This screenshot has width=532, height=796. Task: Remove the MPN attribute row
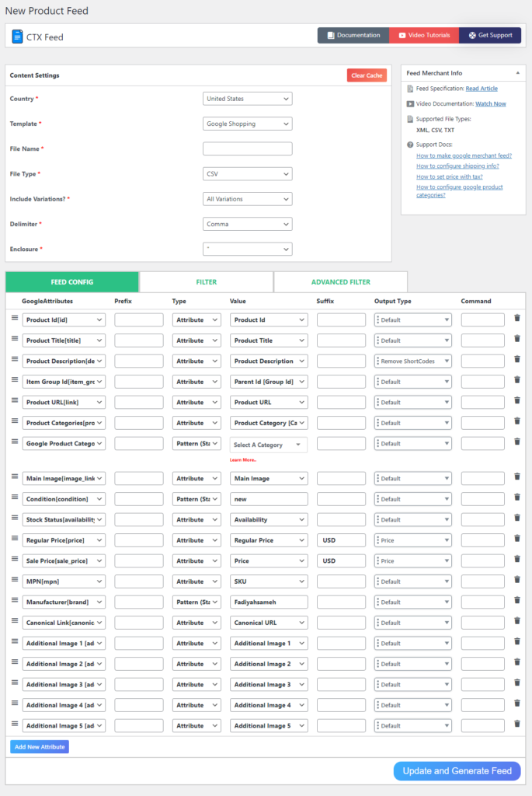click(x=516, y=579)
